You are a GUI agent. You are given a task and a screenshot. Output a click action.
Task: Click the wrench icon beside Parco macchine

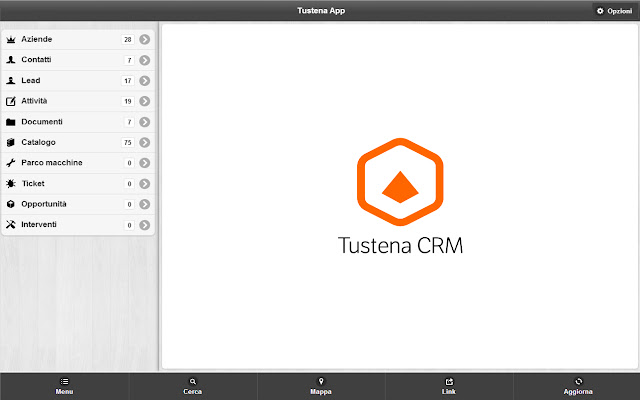[11, 163]
